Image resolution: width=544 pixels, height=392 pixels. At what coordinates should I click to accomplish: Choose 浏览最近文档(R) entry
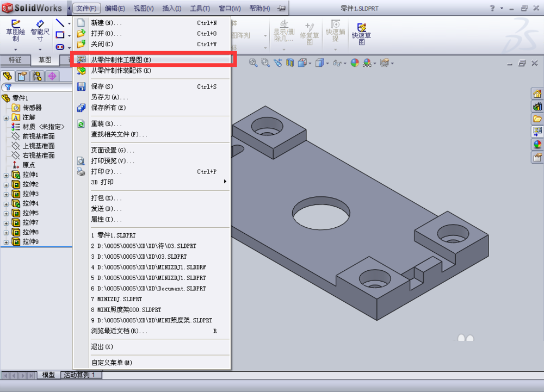(152, 331)
